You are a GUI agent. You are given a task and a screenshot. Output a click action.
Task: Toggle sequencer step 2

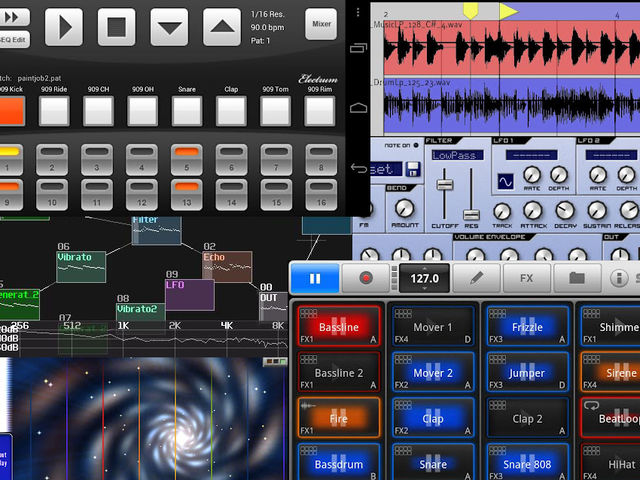[52, 160]
